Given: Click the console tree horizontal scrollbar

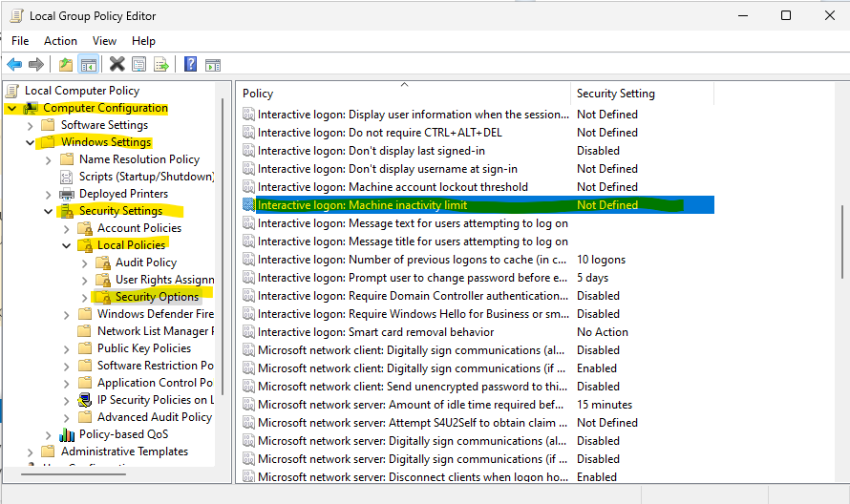Looking at the screenshot, I should [x=74, y=474].
